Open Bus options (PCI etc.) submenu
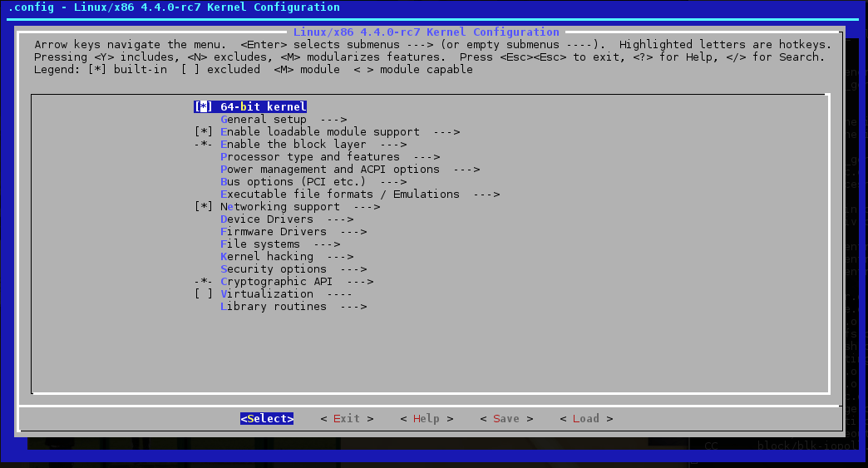Viewport: 868px width, 468px height. click(313, 181)
